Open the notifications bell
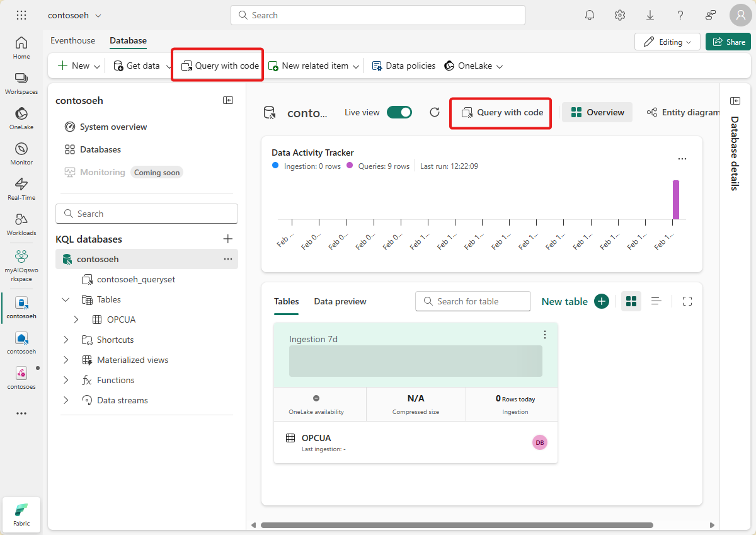 pyautogui.click(x=590, y=14)
